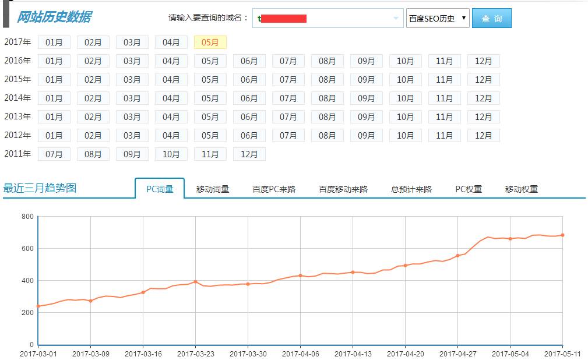Select 2012年 08月

[x=328, y=136]
